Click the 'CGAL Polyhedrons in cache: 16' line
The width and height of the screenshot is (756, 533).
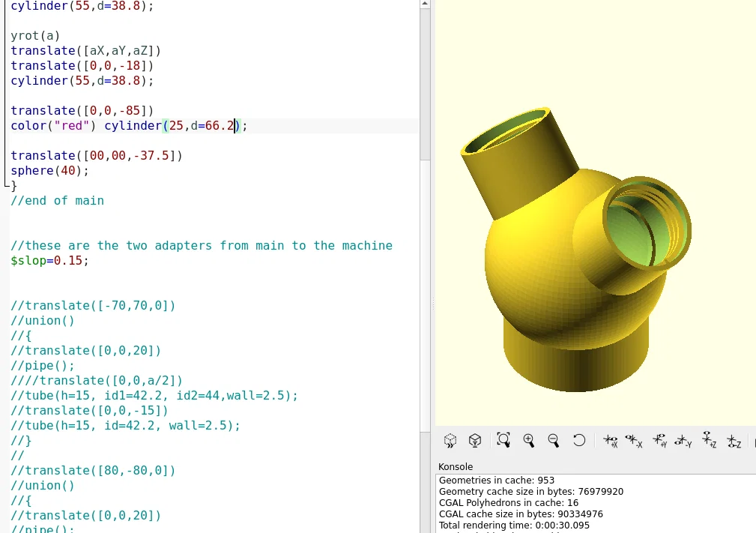[x=509, y=502]
